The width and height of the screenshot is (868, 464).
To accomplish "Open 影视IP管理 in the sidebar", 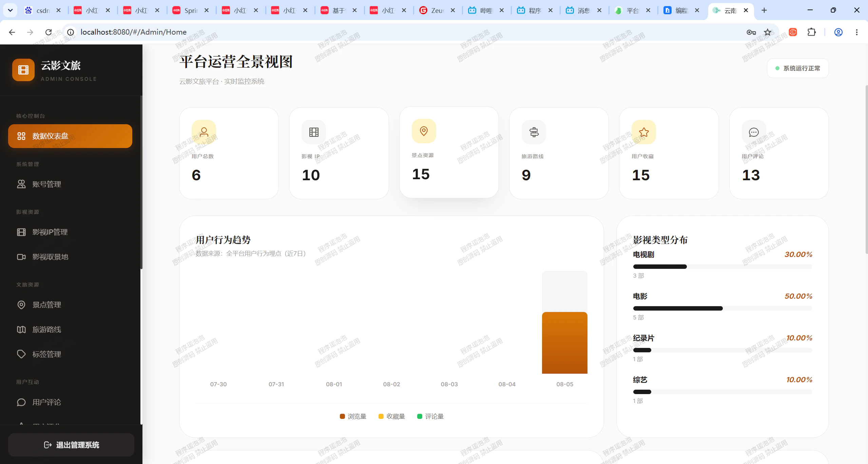I will 70,232.
